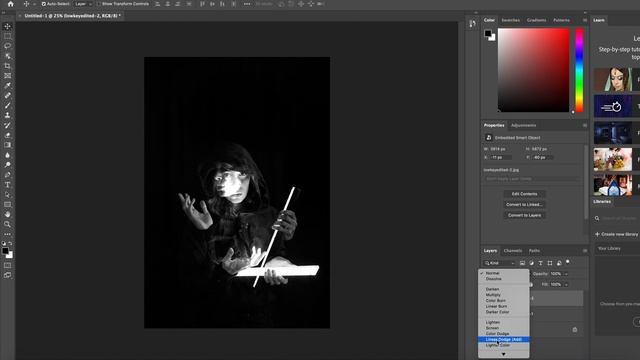Toggle layer filtering on/off switch

coord(568,262)
